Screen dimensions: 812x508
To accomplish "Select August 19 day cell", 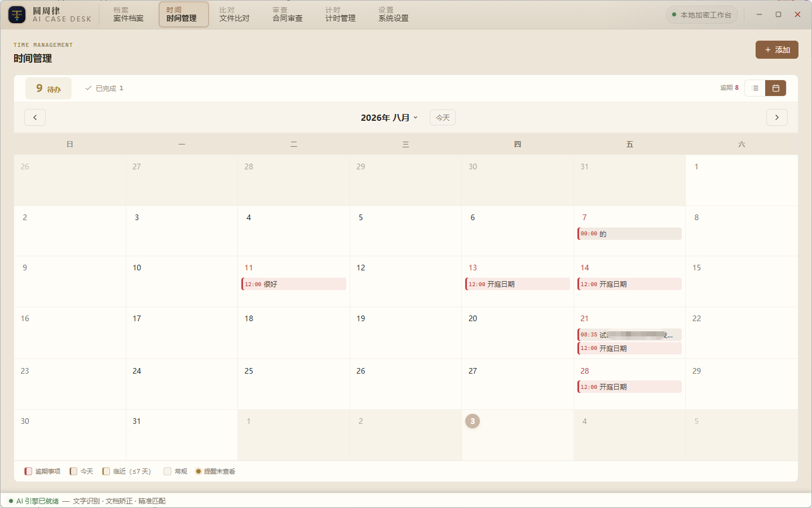I will pos(405,332).
